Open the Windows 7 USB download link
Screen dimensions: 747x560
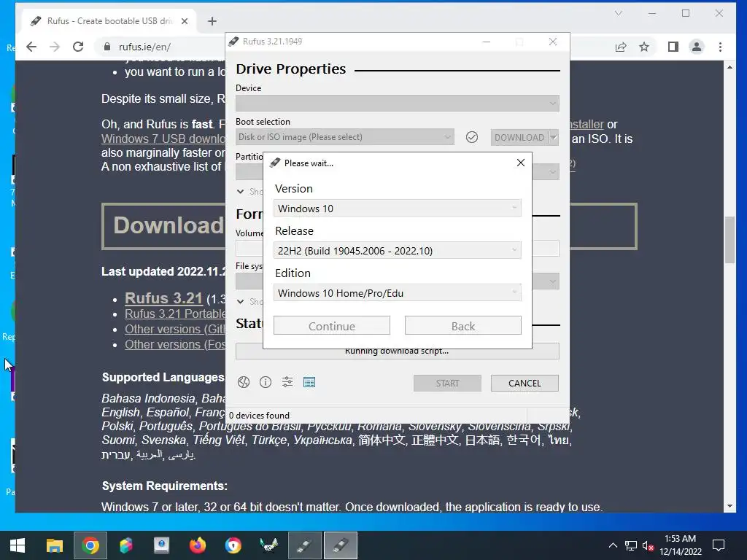[163, 139]
